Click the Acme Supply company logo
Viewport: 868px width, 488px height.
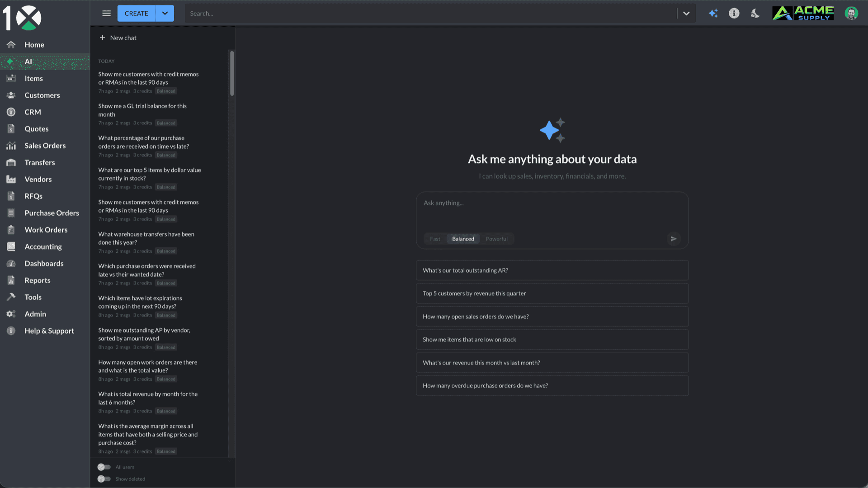click(803, 13)
